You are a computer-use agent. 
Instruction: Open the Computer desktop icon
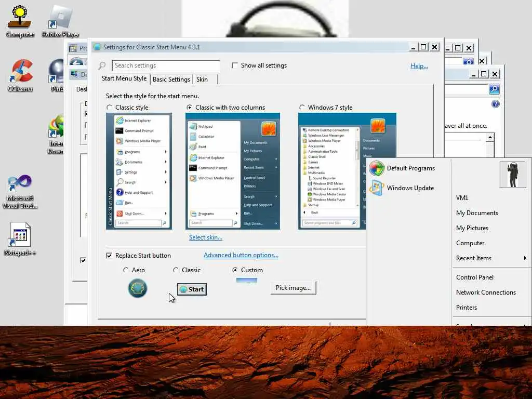(20, 20)
